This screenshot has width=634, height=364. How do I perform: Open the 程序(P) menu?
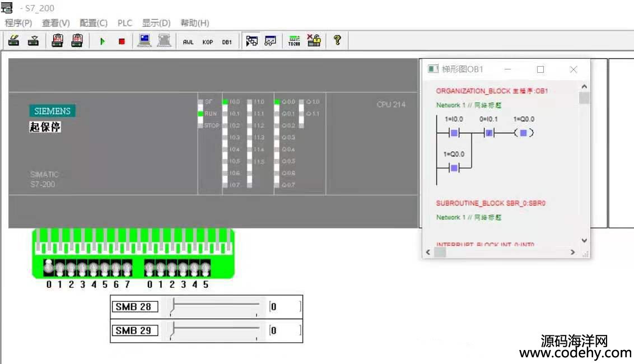click(x=18, y=23)
